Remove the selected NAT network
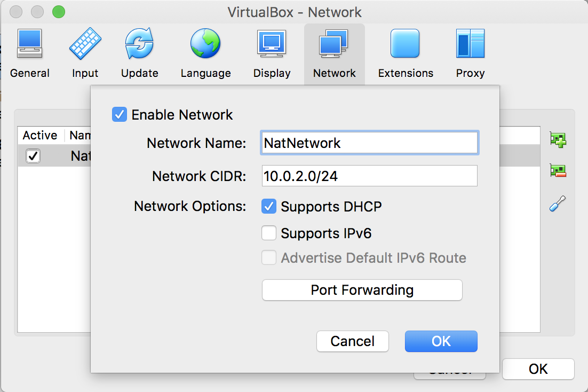 click(x=558, y=171)
